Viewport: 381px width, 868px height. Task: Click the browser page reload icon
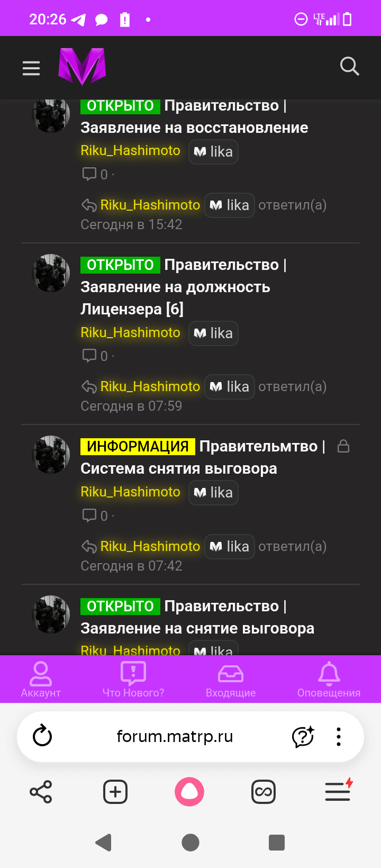42,736
